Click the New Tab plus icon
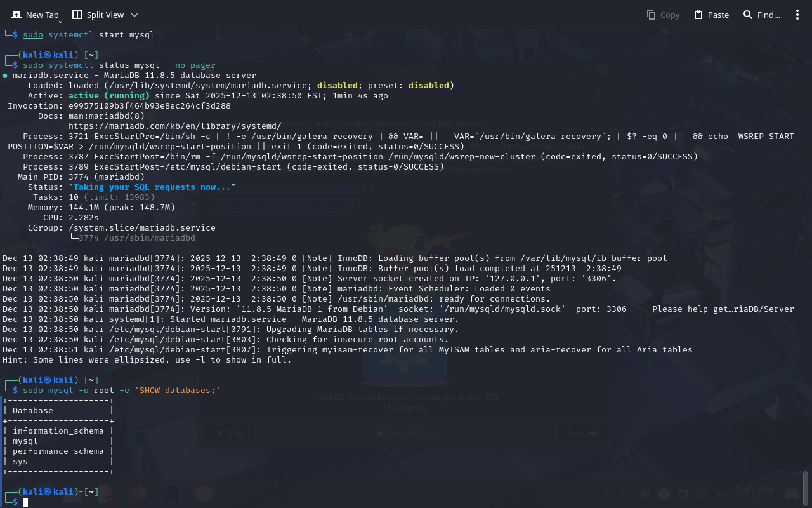 click(15, 15)
